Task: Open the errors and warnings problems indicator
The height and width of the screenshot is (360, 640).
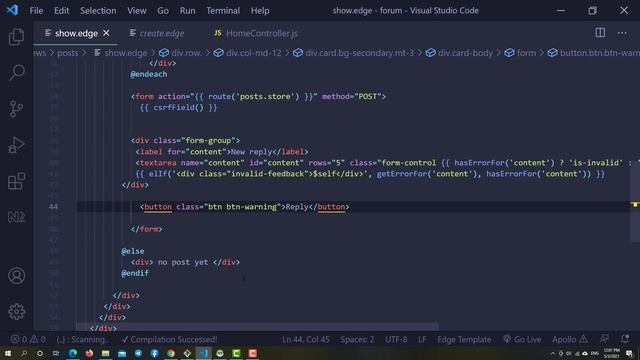Action: pyautogui.click(x=28, y=340)
